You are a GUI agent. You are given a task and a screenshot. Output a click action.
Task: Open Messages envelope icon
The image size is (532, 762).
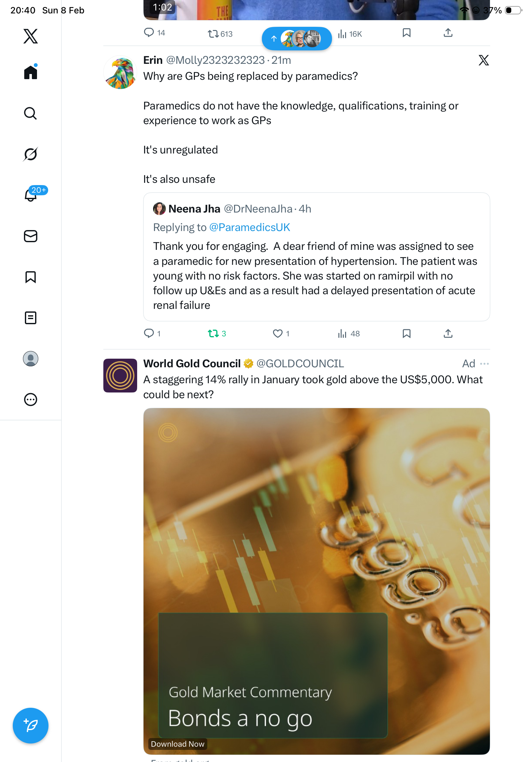click(31, 236)
